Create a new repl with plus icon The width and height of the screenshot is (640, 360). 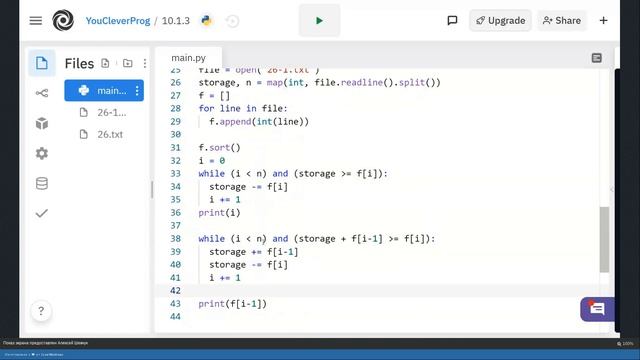click(603, 20)
